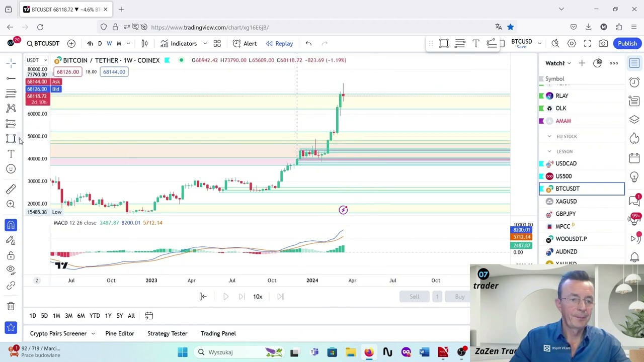
Task: Open the Indicators dialog
Action: pos(179,43)
